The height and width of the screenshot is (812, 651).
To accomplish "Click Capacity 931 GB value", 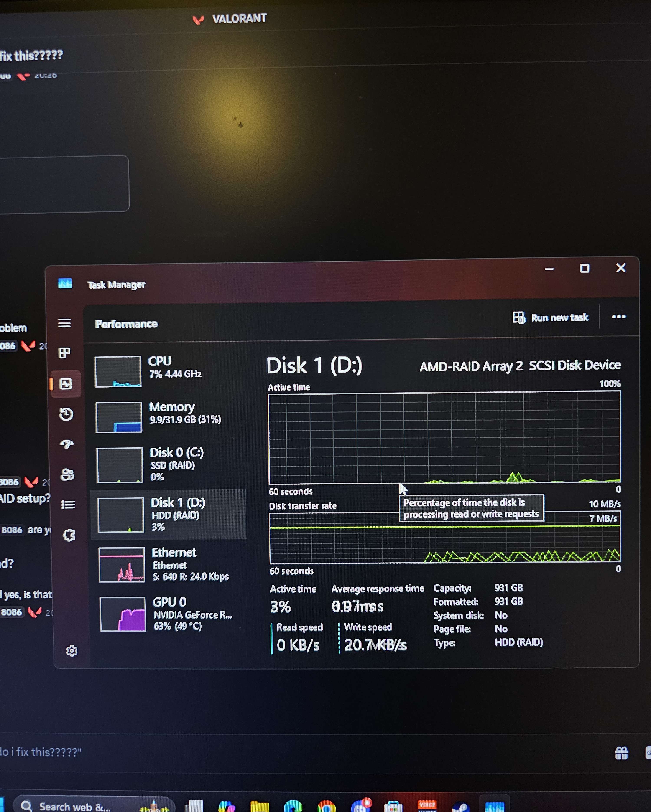I will (x=509, y=588).
